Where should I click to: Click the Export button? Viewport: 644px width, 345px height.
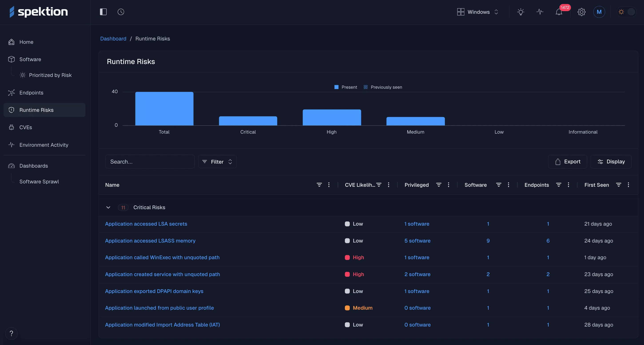567,162
